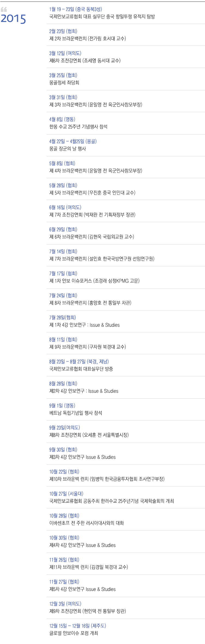Select 4월 22일 ~ 4월25일 (몽골) date
The width and height of the screenshot is (205, 644).
73,141
